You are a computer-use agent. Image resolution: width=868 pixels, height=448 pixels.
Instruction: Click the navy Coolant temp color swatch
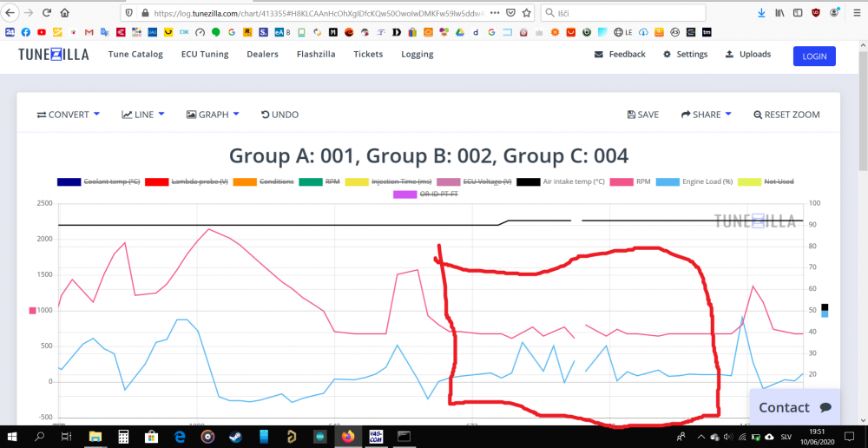(x=69, y=181)
